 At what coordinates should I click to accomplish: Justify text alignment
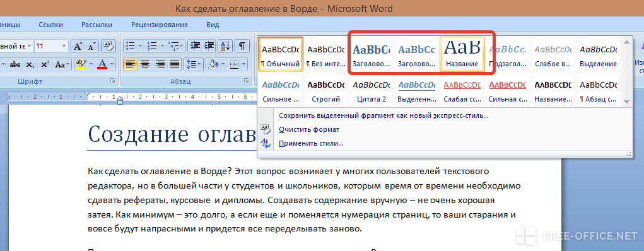point(175,64)
